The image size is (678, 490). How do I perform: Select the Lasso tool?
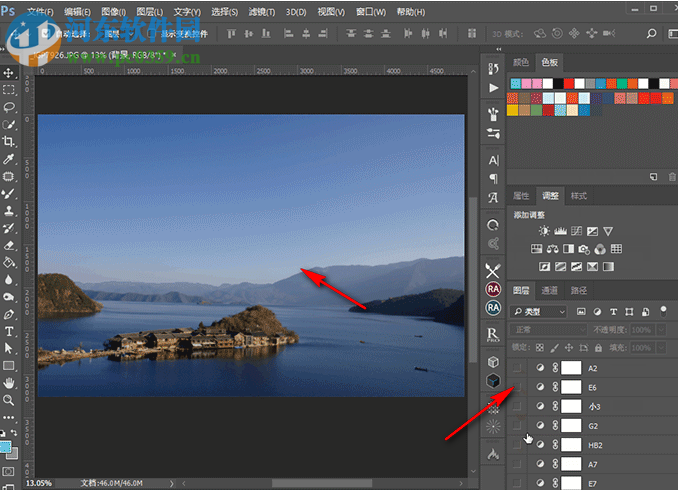[9, 107]
